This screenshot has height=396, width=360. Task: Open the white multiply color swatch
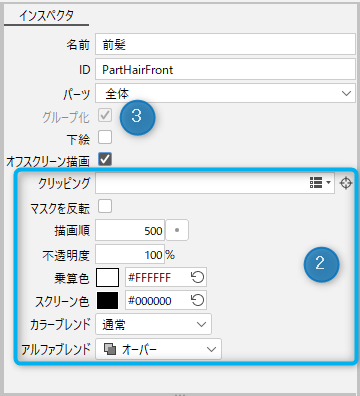pyautogui.click(x=107, y=277)
